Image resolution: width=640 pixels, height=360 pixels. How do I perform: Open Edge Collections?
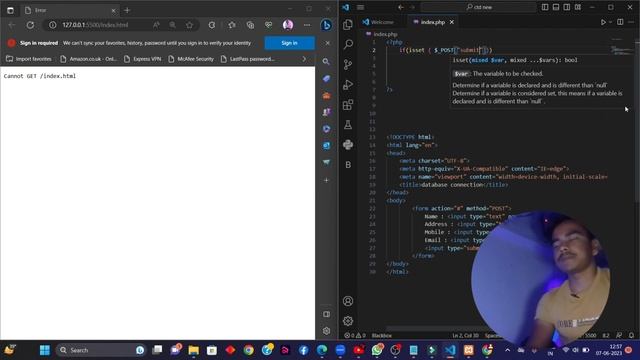tap(250, 25)
